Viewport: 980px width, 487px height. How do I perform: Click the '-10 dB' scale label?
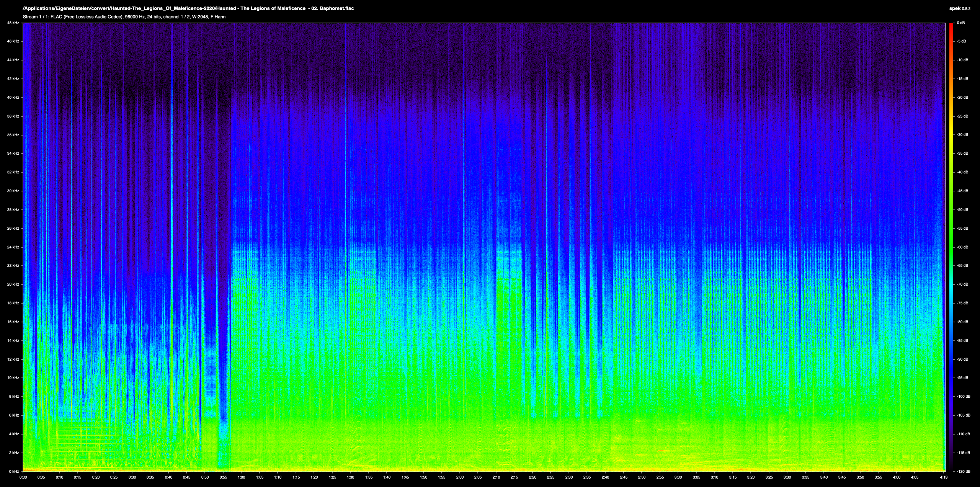coord(962,60)
